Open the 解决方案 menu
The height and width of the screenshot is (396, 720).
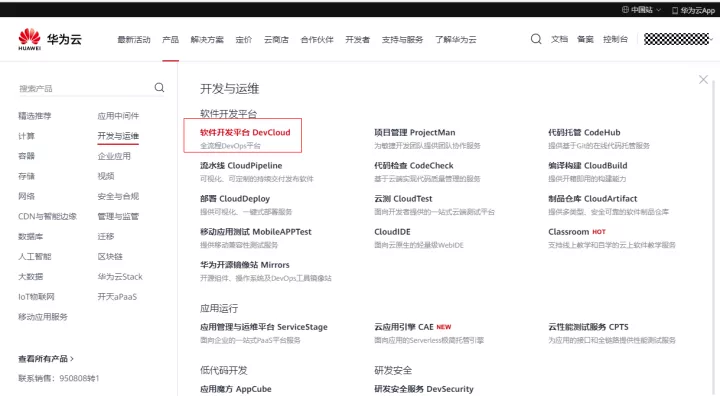[207, 40]
